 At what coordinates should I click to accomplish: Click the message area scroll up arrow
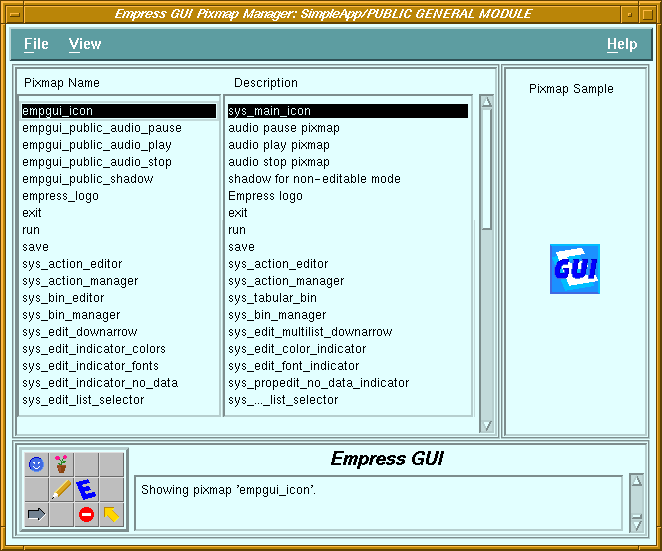[637, 480]
